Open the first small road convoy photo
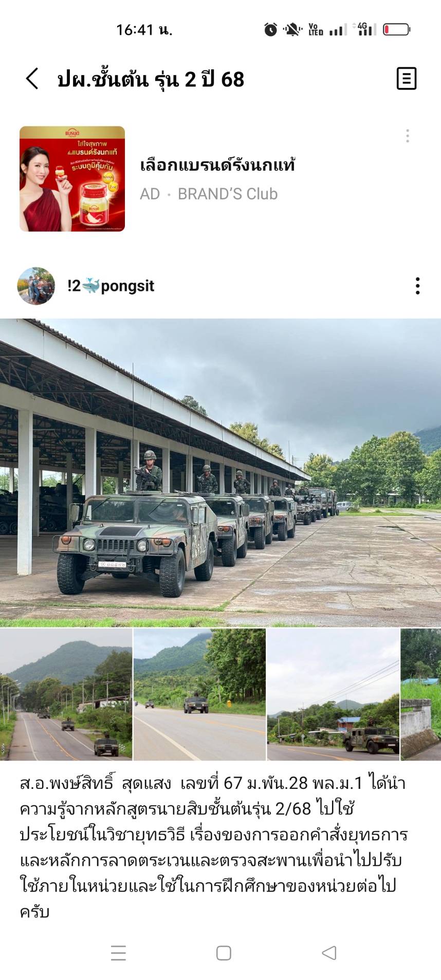 66,694
